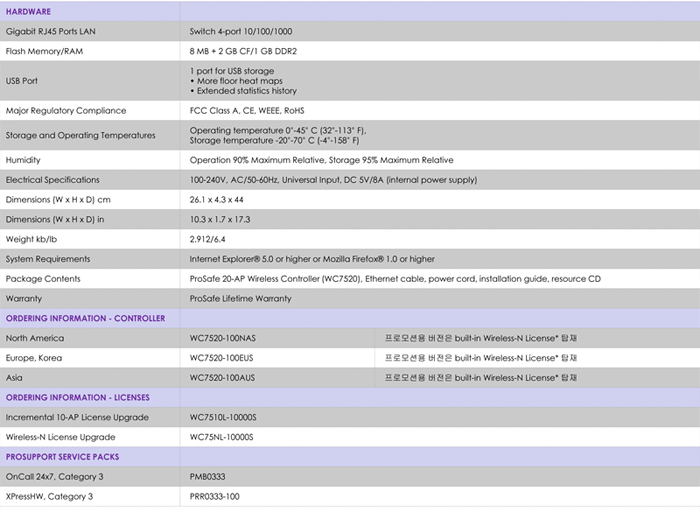Click 'Operation 90% Maximum Relative' value
Viewport: 700px width, 512px height.
321,160
